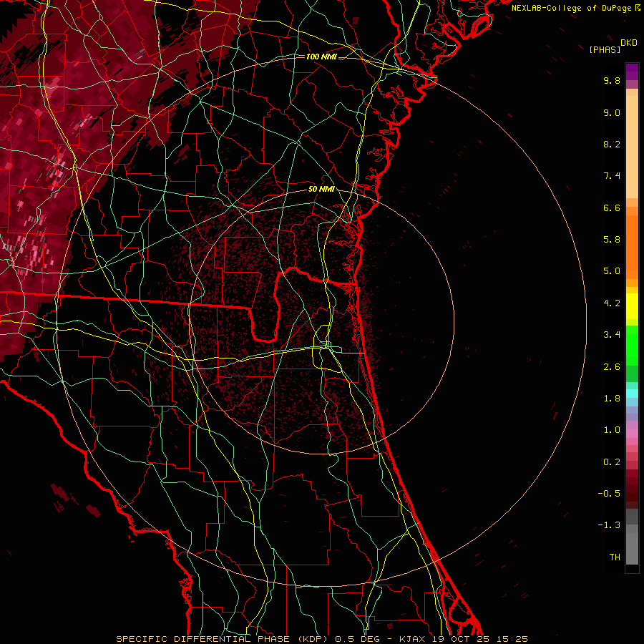
Task: Click the 1.0 scale value
Action: (612, 430)
